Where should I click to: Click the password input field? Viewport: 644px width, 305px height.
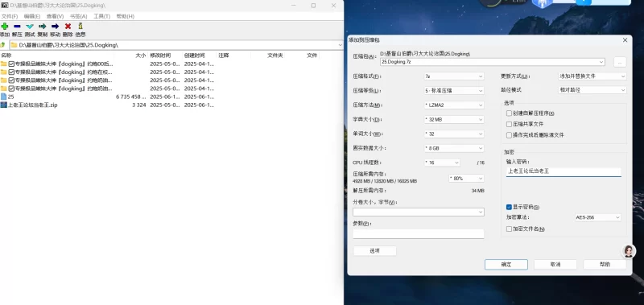563,171
